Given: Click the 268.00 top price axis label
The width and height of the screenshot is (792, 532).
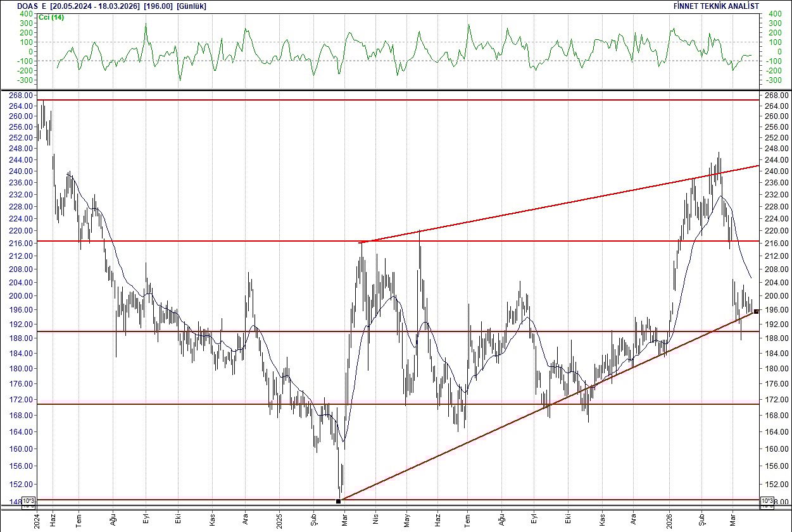Looking at the screenshot, I should point(20,96).
